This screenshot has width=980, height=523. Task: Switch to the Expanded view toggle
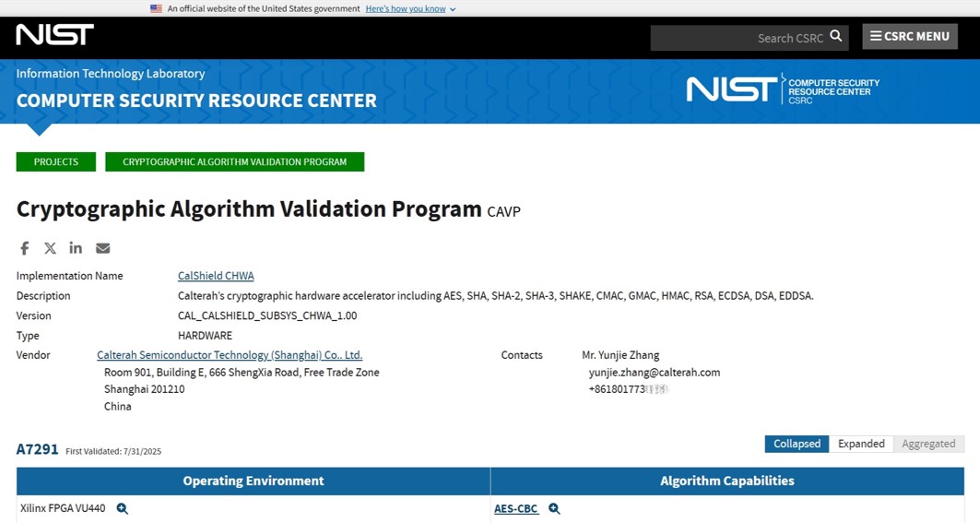click(x=861, y=444)
